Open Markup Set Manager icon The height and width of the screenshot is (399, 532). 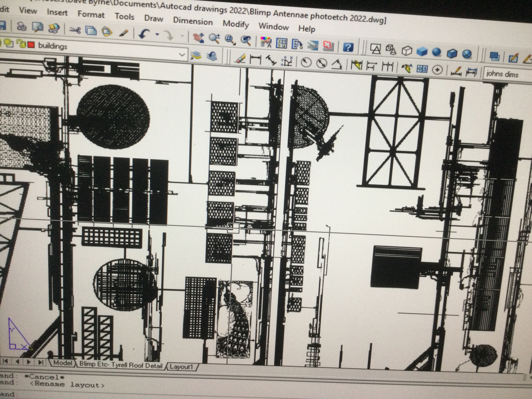pyautogui.click(x=328, y=46)
